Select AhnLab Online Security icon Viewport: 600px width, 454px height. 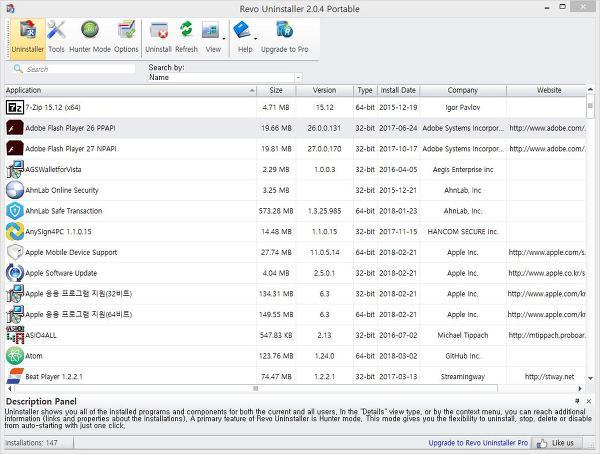(15, 190)
